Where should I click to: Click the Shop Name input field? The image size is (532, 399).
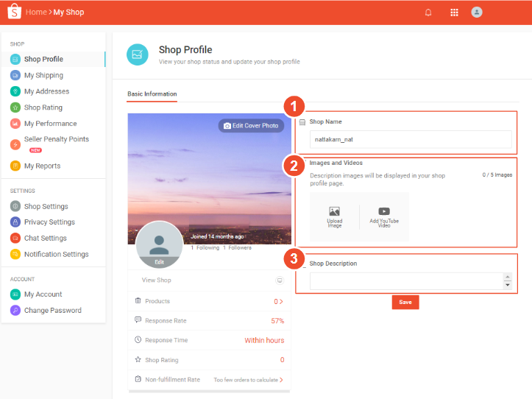click(410, 139)
